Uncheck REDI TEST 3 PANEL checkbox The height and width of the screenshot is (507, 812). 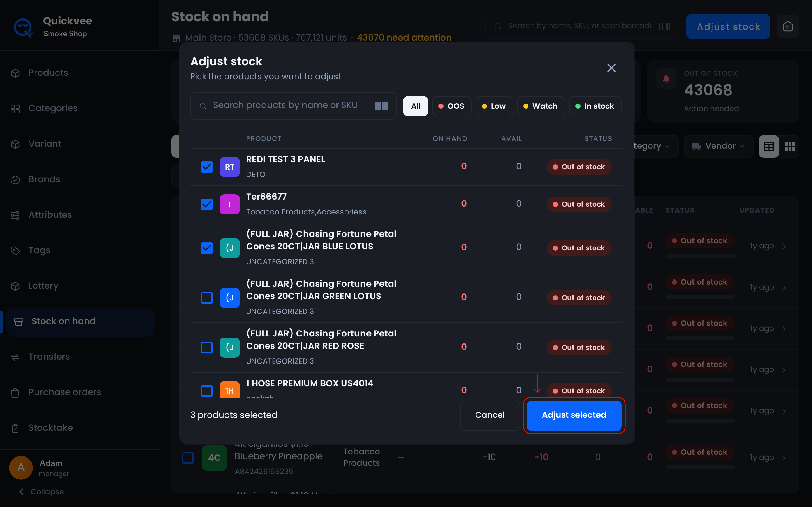click(207, 167)
